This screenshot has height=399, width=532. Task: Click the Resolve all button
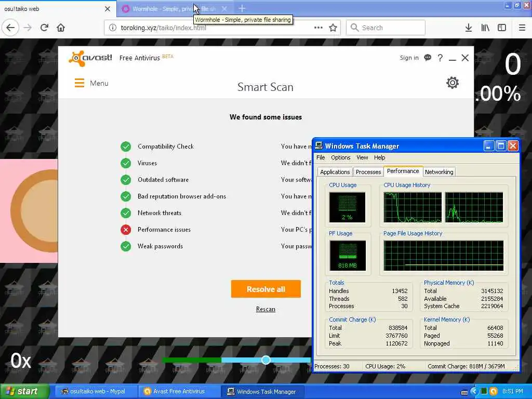click(x=266, y=289)
